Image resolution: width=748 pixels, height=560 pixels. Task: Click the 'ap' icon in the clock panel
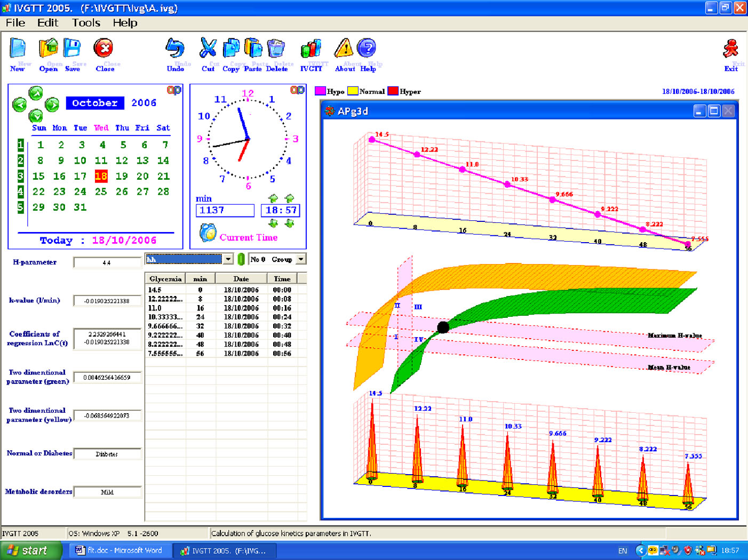[297, 91]
